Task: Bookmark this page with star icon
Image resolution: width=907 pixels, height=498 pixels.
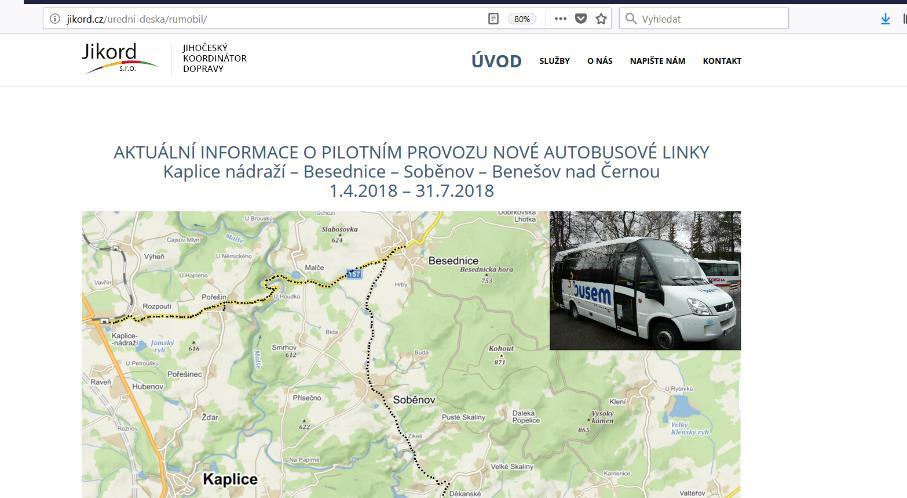Action: (601, 19)
